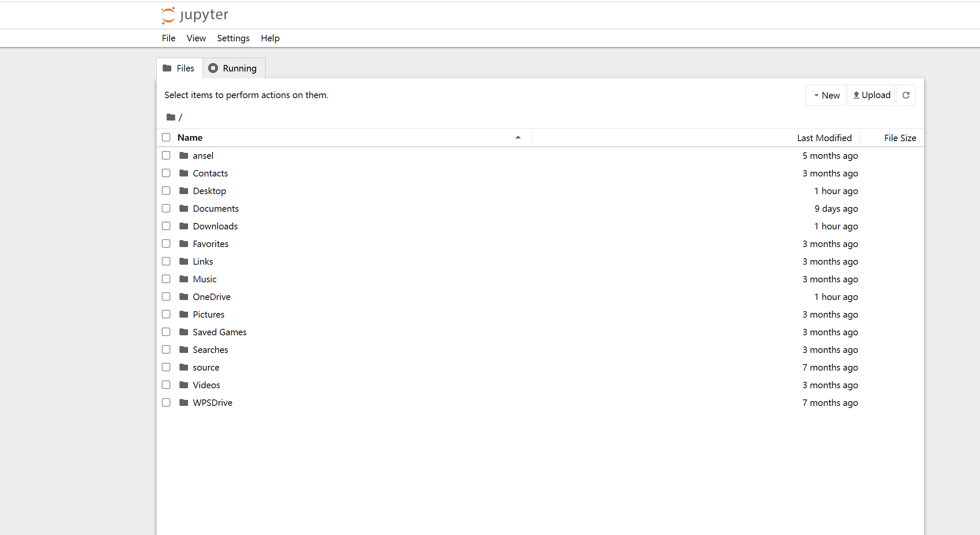
Task: Click the Jupyter logo
Action: [x=168, y=14]
